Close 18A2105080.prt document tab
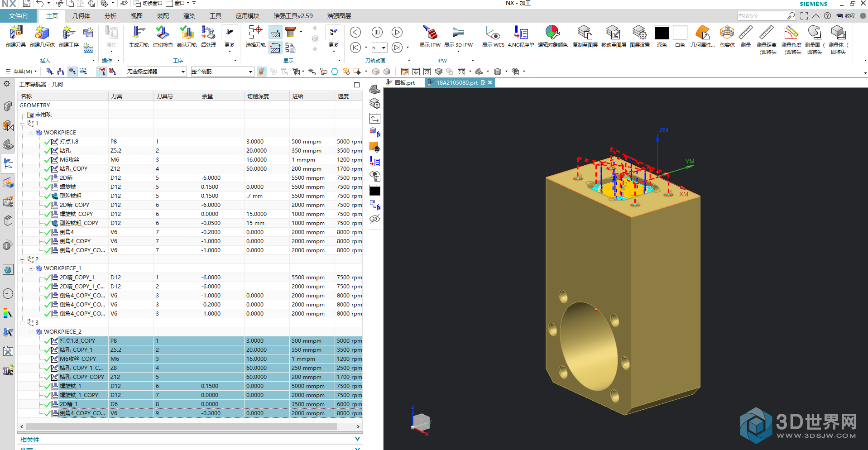 [x=490, y=83]
